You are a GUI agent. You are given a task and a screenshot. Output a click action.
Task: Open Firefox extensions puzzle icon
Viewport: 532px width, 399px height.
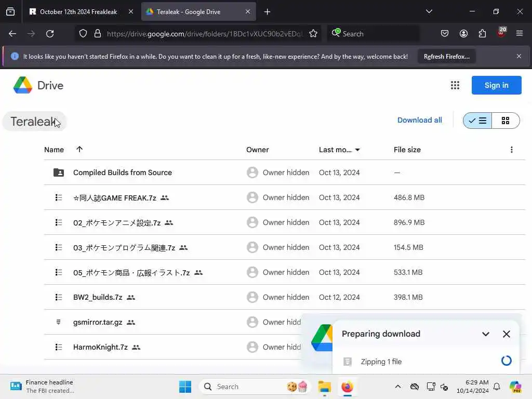click(x=482, y=34)
